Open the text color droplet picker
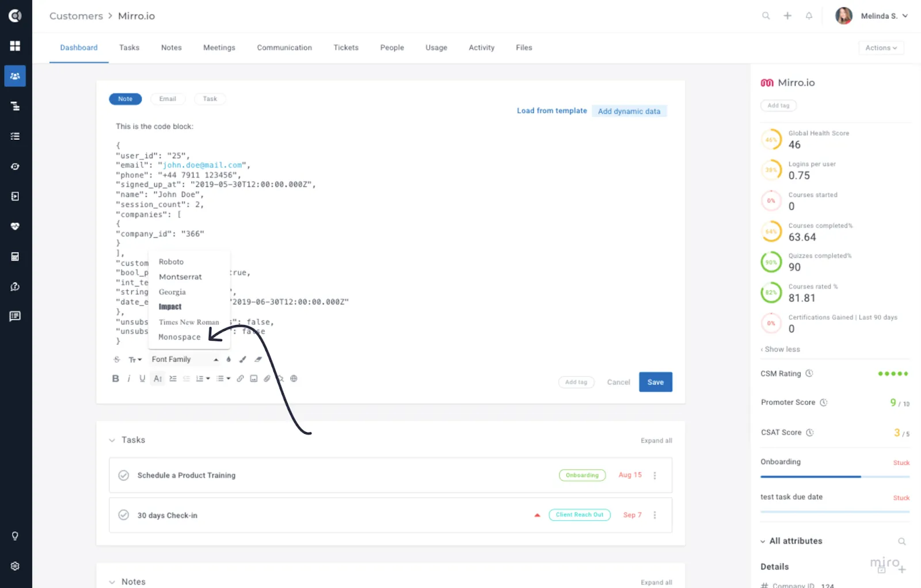921x588 pixels. pyautogui.click(x=229, y=360)
